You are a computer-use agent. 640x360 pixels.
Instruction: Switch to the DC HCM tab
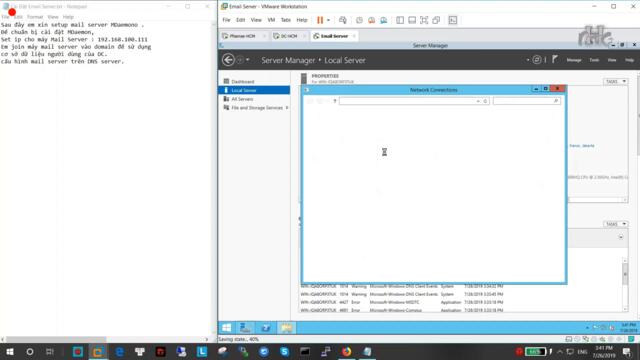tap(286, 36)
